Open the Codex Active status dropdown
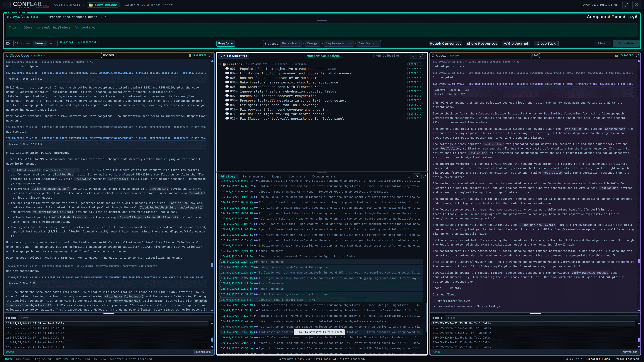The width and height of the screenshot is (644, 362). [x=456, y=55]
